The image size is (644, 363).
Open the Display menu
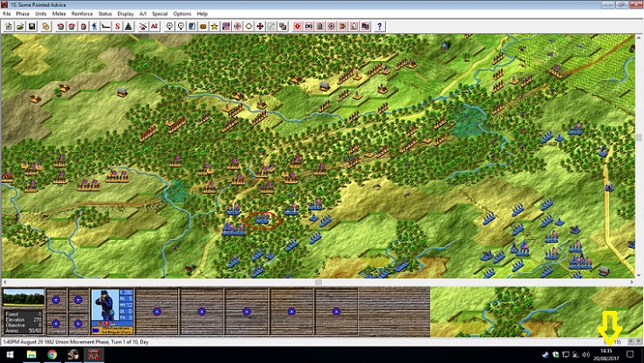[126, 13]
